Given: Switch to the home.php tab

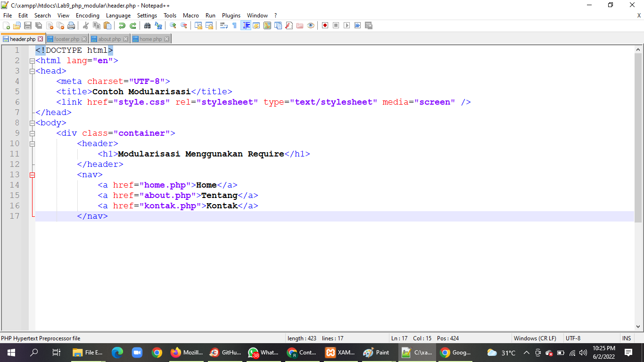Looking at the screenshot, I should point(150,39).
